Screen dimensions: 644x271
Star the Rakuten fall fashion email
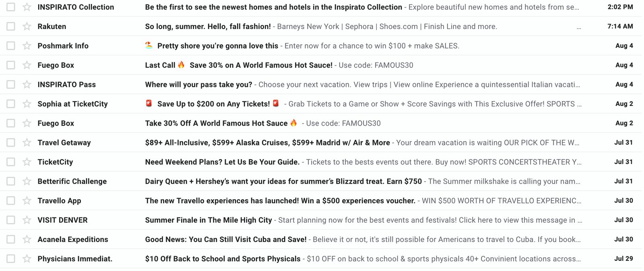coord(27,26)
